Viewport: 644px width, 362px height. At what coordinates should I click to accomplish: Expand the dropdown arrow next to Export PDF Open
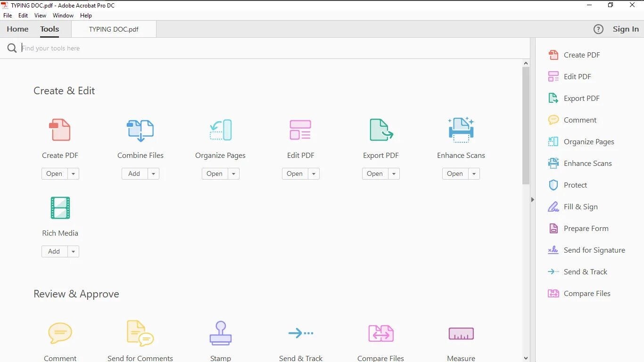tap(394, 174)
